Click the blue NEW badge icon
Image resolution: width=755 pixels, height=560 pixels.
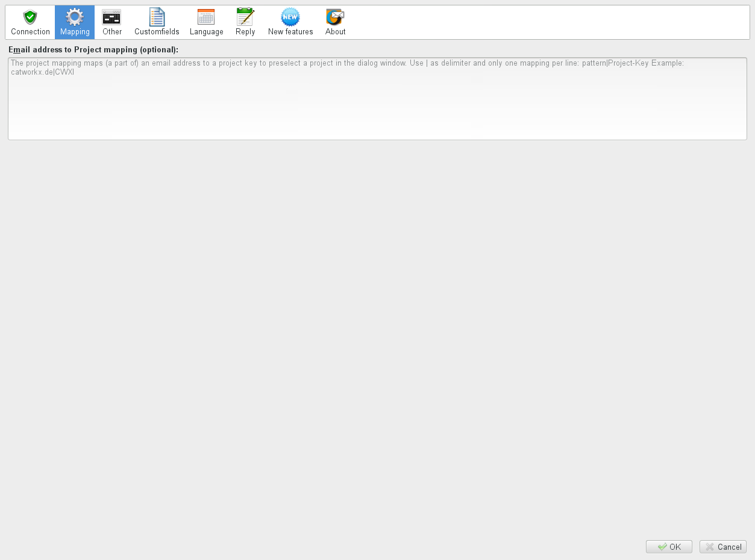[290, 17]
